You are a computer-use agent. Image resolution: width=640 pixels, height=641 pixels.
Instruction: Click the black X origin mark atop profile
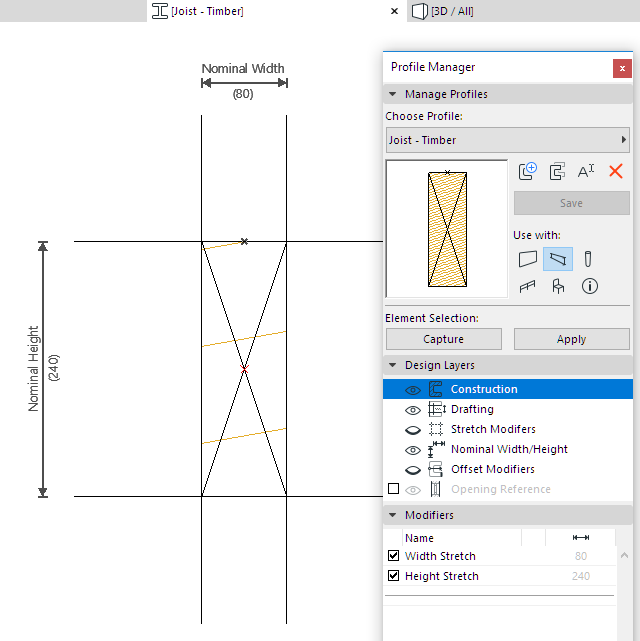(244, 242)
